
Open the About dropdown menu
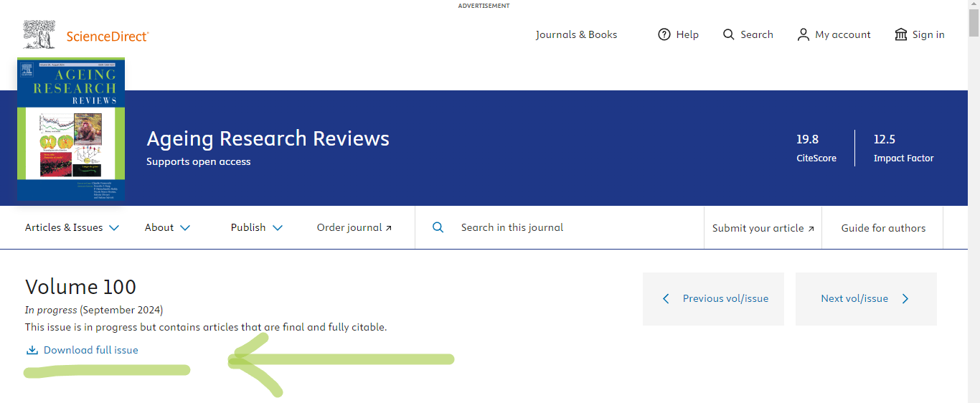(x=167, y=227)
